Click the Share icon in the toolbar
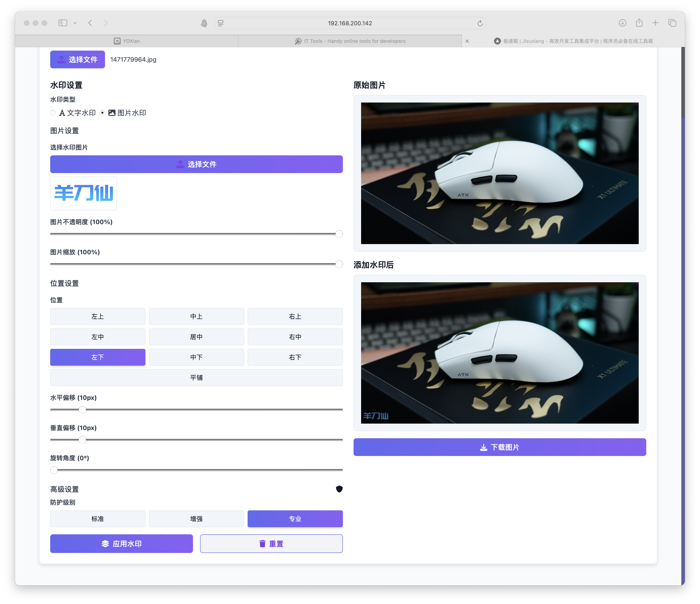 639,23
